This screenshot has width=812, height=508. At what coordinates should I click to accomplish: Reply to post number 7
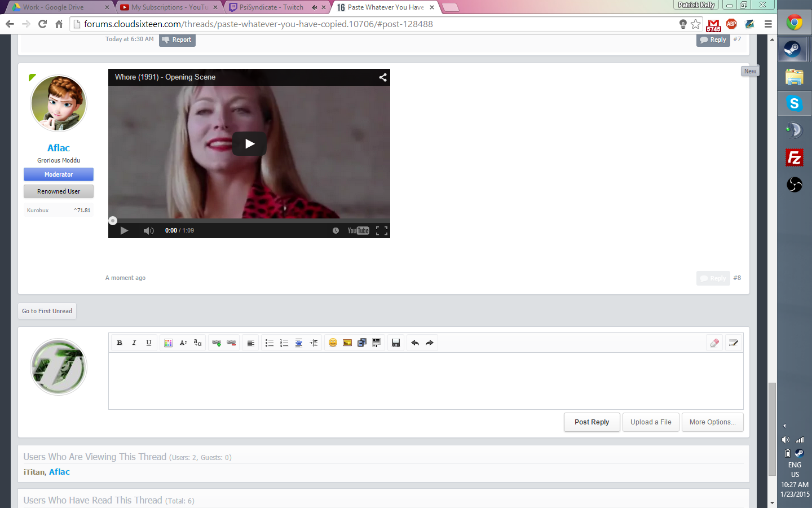pos(713,40)
